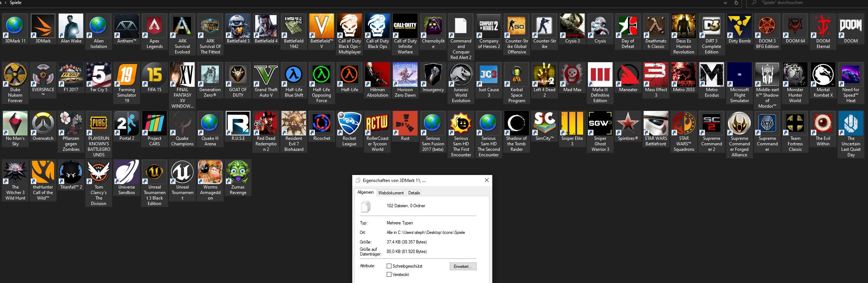This screenshot has height=283, width=868.
Task: Click the Mafia III Definitive Edition icon
Action: [600, 83]
